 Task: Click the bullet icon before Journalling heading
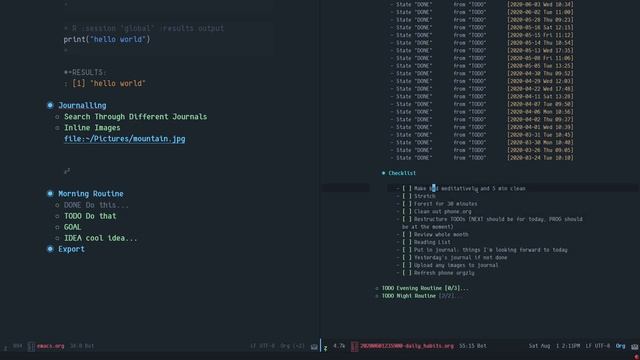50,105
